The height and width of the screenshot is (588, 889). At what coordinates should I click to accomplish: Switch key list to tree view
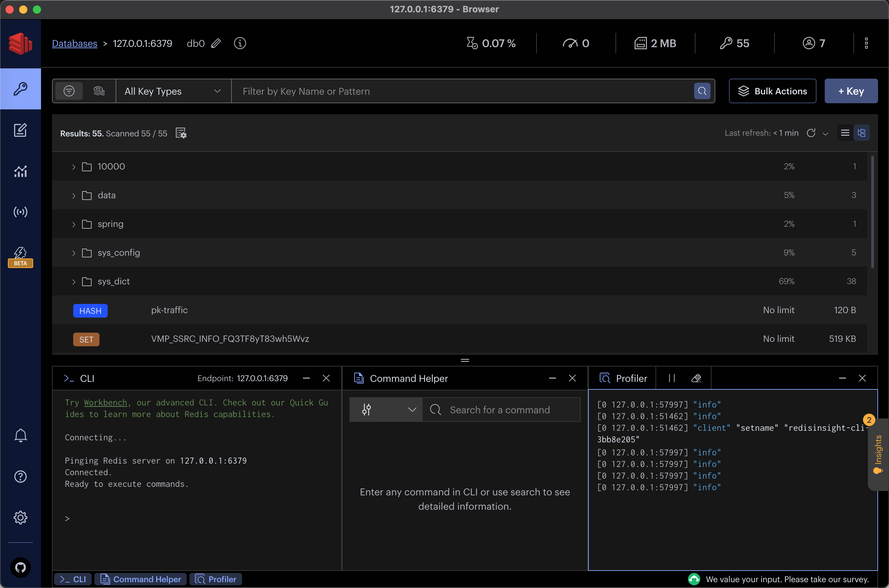[862, 132]
